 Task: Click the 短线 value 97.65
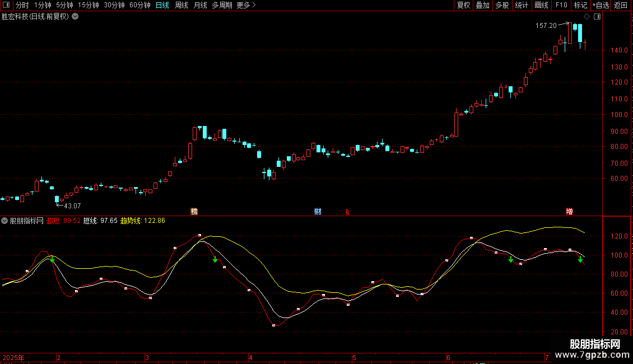click(x=109, y=221)
